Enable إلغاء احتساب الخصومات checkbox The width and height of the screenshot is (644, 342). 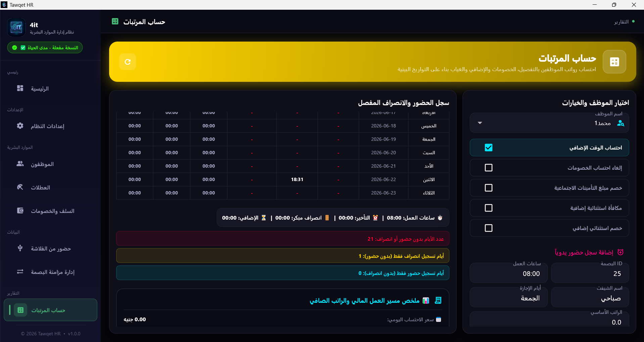point(489,168)
